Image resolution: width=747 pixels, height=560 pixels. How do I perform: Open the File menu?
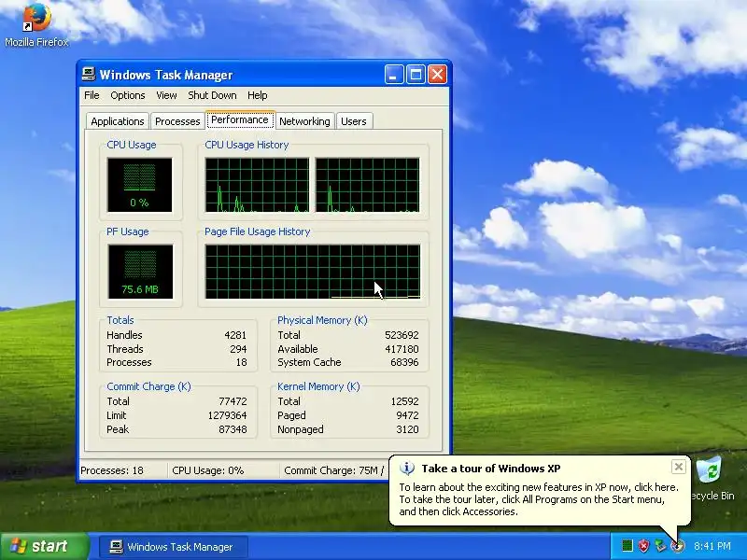click(x=92, y=95)
